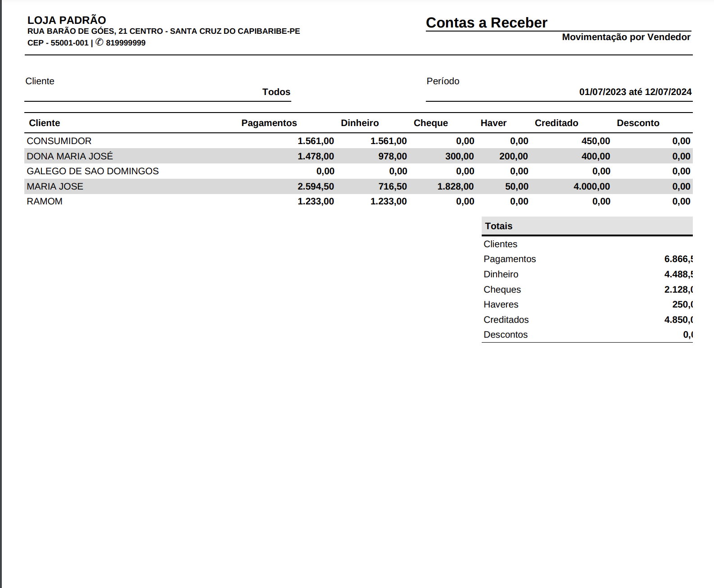Click the Desconto column header
The image size is (714, 588).
click(x=637, y=123)
